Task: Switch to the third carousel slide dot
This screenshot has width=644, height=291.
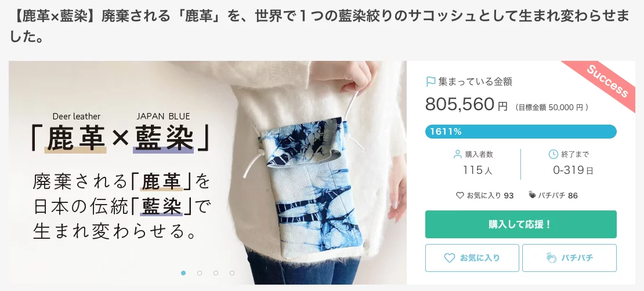Action: 216,273
